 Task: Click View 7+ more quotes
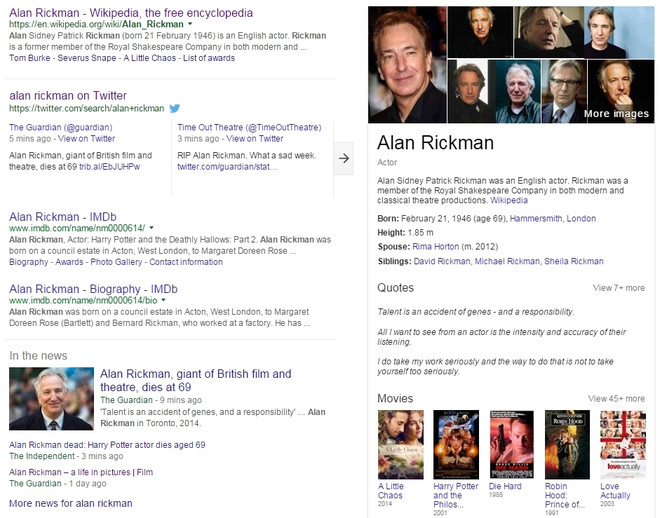click(x=619, y=288)
